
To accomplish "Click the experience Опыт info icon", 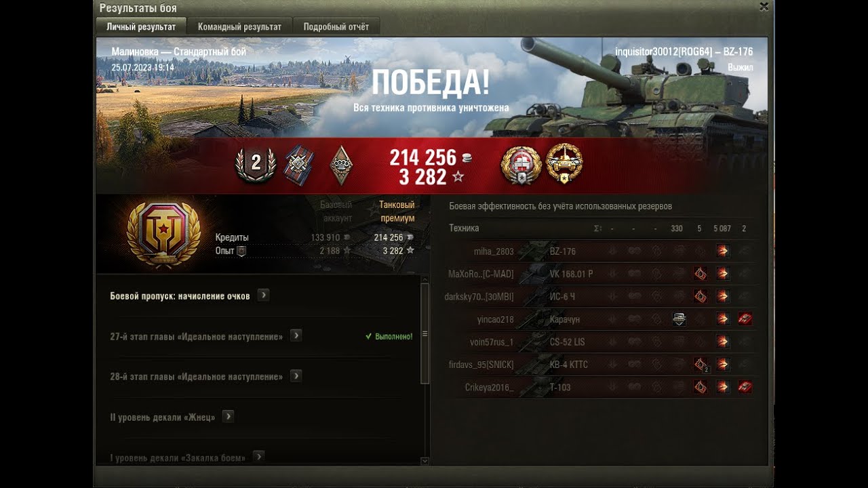I will (x=241, y=251).
